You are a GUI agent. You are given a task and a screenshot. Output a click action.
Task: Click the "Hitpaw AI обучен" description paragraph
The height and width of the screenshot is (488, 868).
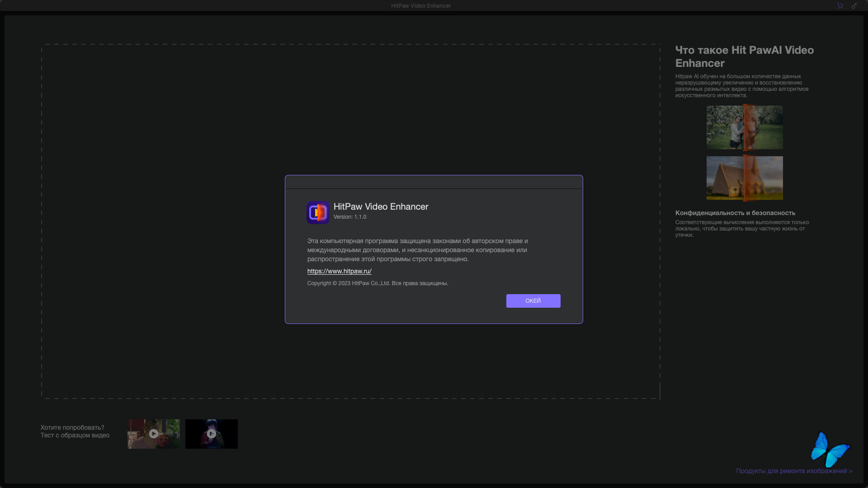click(x=742, y=86)
